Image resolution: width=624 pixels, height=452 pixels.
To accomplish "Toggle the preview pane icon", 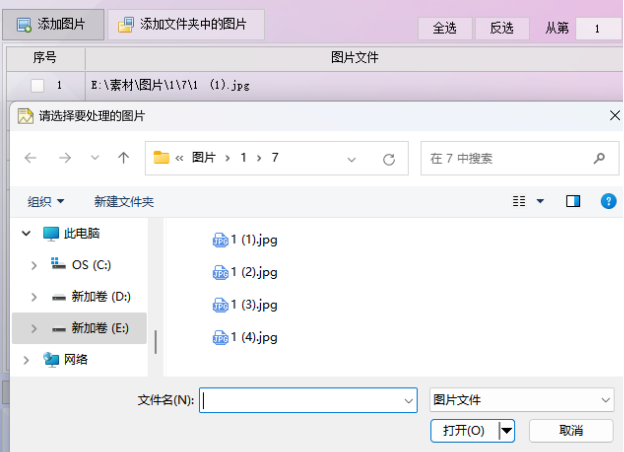I will tap(573, 201).
